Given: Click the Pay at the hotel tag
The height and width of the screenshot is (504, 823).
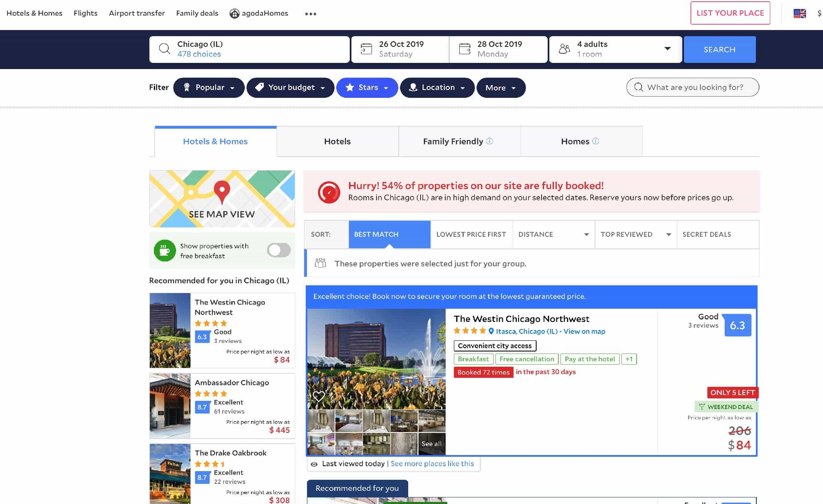Looking at the screenshot, I should tap(590, 359).
